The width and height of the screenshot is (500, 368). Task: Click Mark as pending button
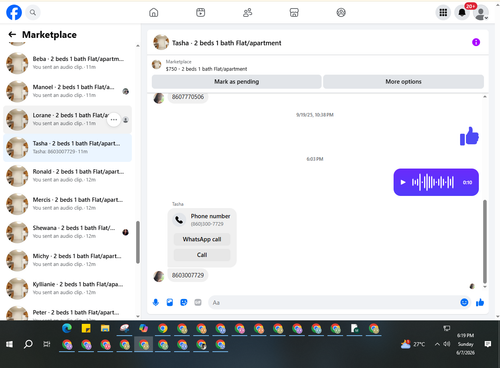click(x=236, y=82)
